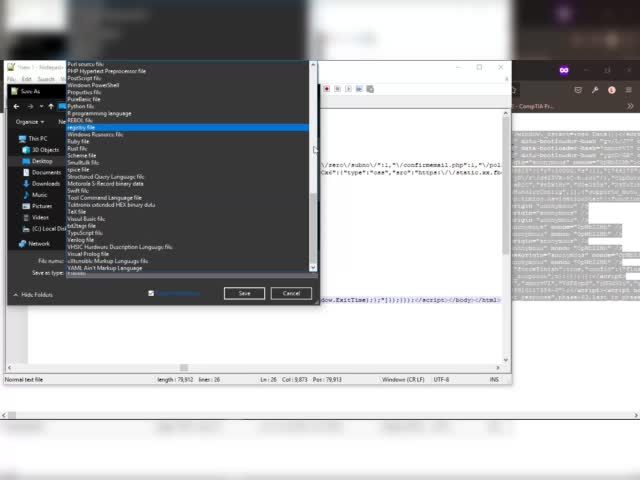640x480 pixels.
Task: Click purple private browsing mask icon
Action: (x=564, y=70)
